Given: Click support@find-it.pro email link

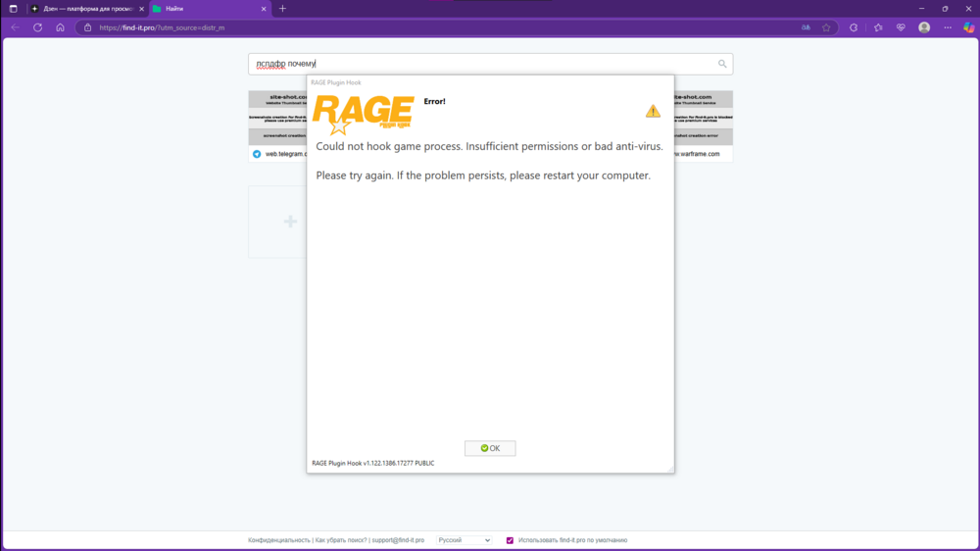Looking at the screenshot, I should (x=398, y=540).
